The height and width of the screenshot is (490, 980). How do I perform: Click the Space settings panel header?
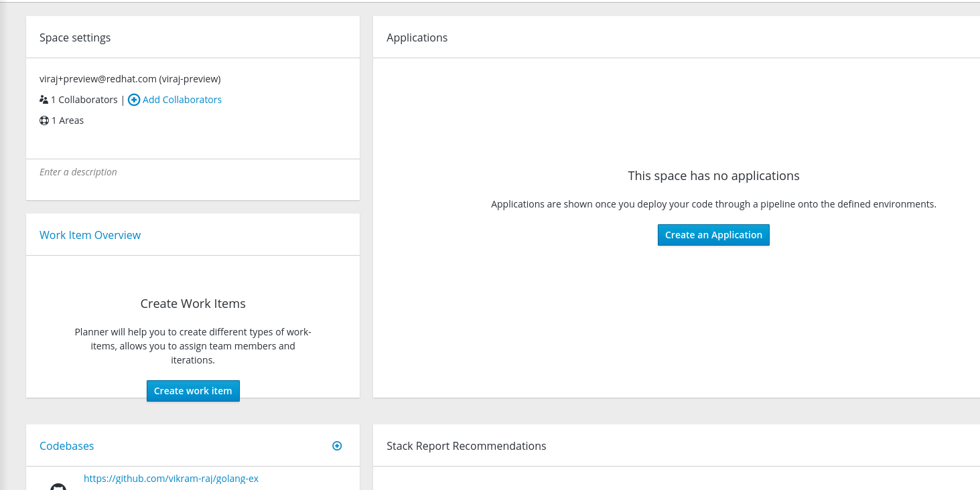tap(75, 37)
